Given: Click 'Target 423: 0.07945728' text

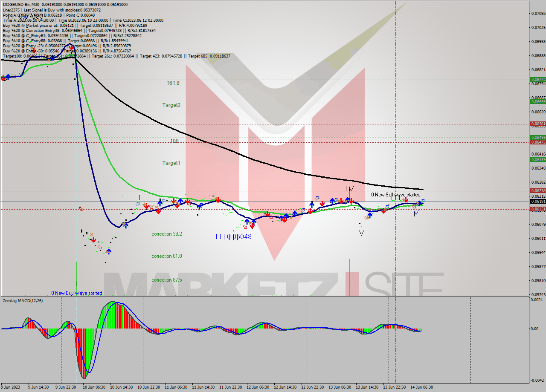Looking at the screenshot, I should tap(161, 56).
